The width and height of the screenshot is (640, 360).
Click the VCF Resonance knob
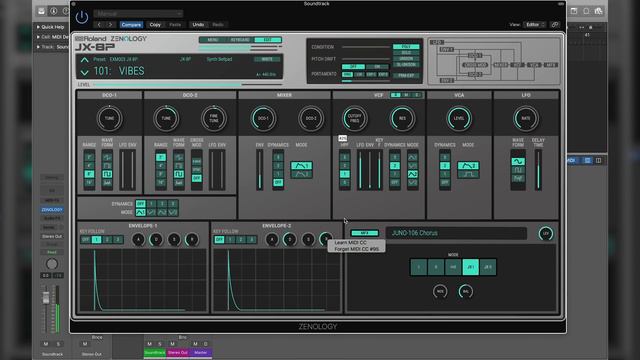(x=402, y=118)
